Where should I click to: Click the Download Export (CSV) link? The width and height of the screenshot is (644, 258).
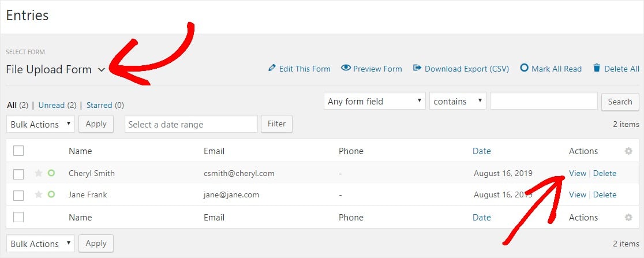click(467, 69)
